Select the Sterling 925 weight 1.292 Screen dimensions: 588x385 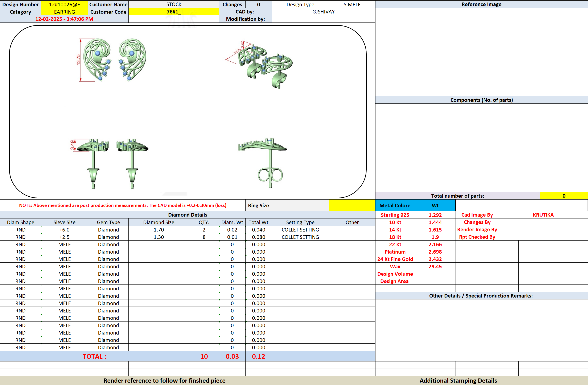pyautogui.click(x=435, y=215)
